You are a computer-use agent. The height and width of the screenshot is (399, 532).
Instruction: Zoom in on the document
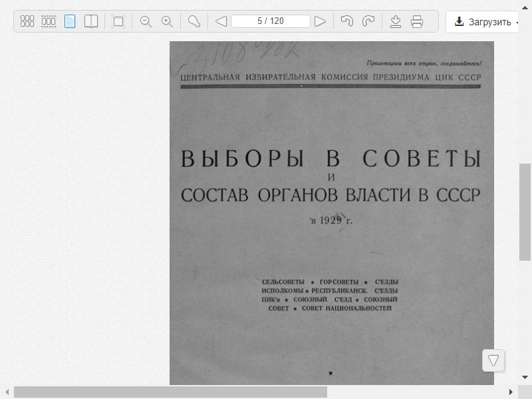(x=167, y=21)
